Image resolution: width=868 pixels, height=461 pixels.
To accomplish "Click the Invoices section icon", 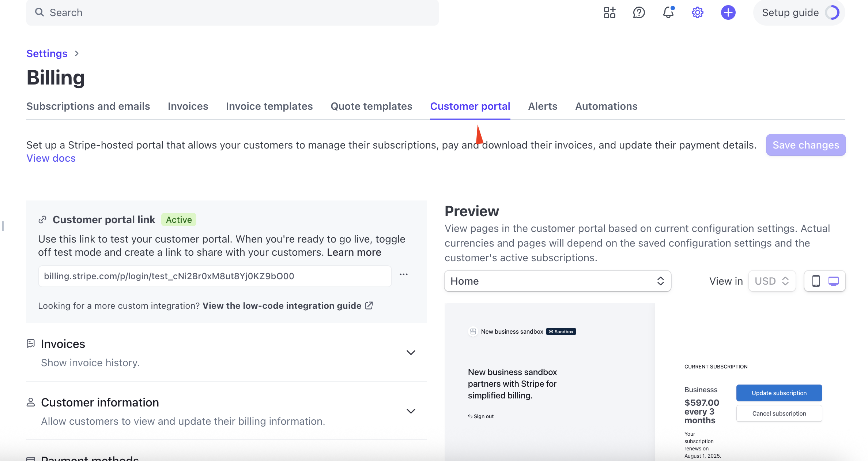I will pyautogui.click(x=31, y=344).
